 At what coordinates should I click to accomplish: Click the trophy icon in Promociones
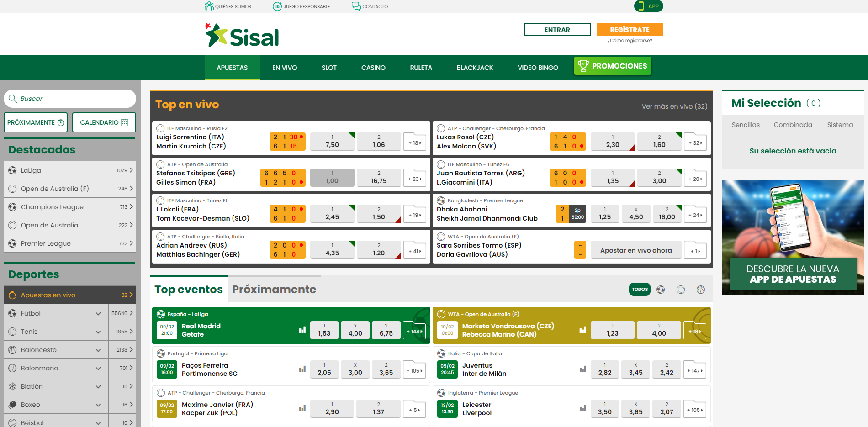[x=583, y=66]
